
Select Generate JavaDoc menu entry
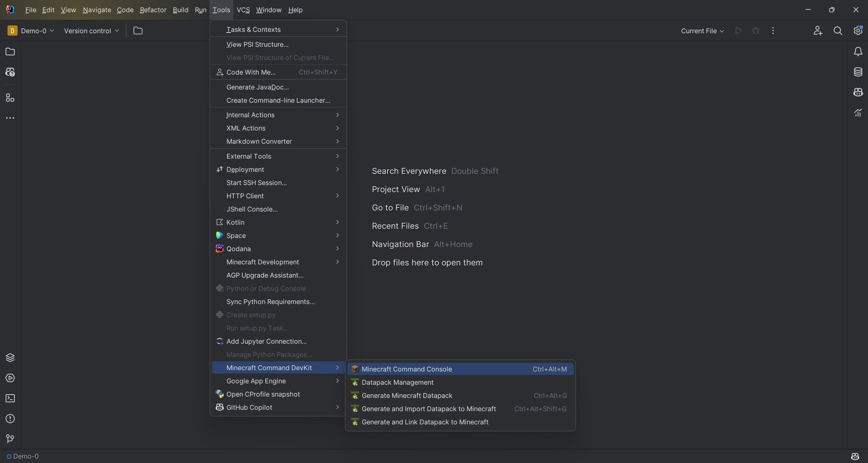click(x=278, y=87)
